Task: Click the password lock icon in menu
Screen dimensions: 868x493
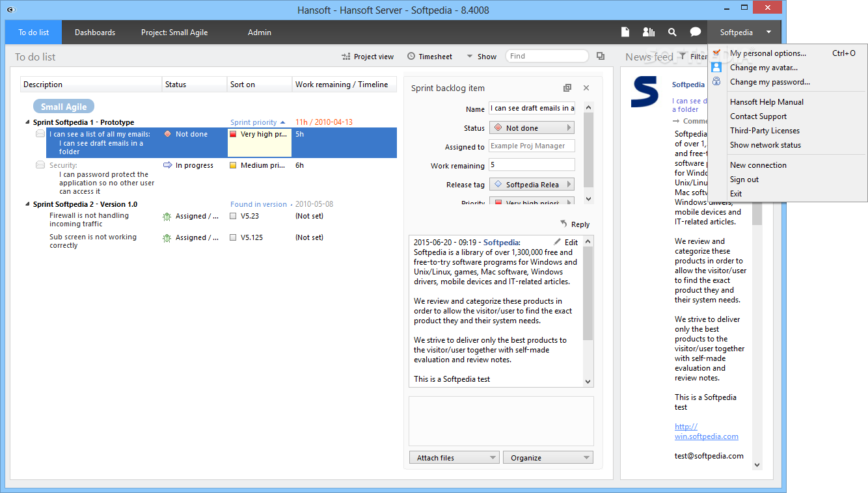Action: click(x=716, y=82)
